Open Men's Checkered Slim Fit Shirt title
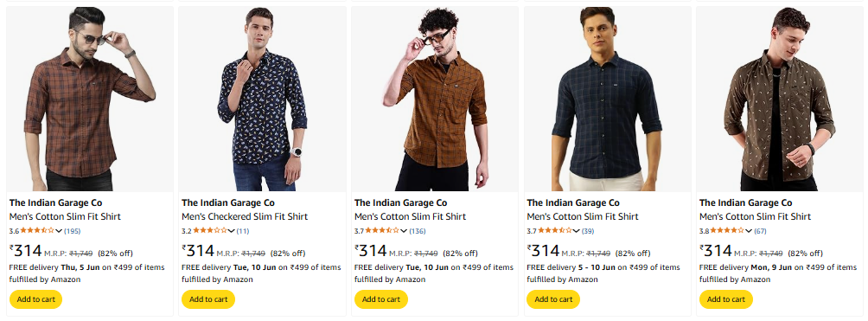868x321 pixels. point(245,217)
